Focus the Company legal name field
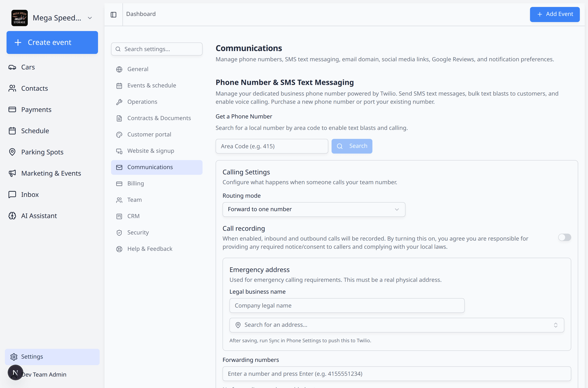The height and width of the screenshot is (388, 588). point(347,305)
